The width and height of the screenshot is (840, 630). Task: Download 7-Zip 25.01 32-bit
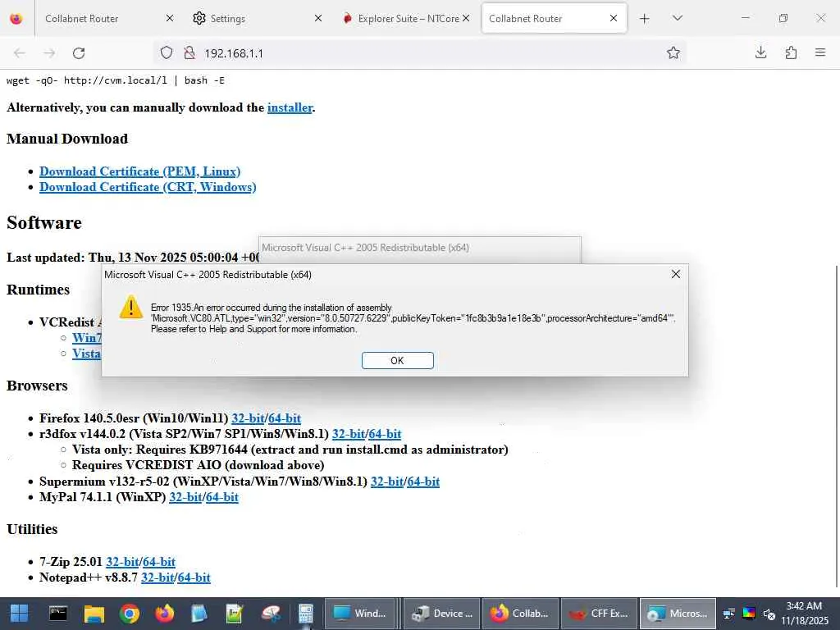122,562
